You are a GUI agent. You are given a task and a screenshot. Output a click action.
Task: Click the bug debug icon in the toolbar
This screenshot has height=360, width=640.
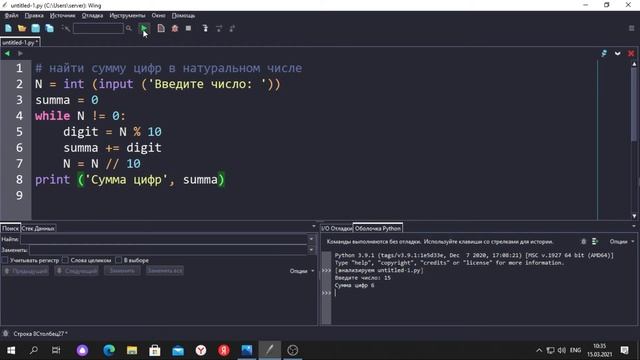(175, 28)
